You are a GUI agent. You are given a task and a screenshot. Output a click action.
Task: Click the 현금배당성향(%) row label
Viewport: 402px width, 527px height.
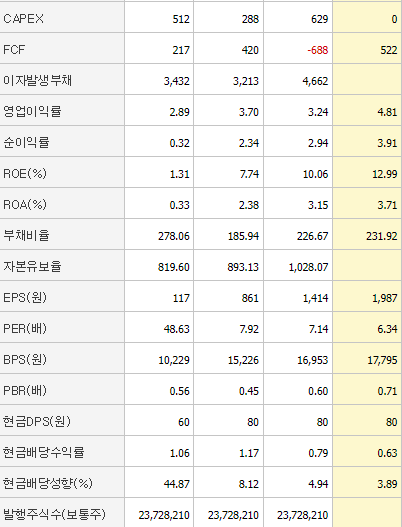(48, 483)
